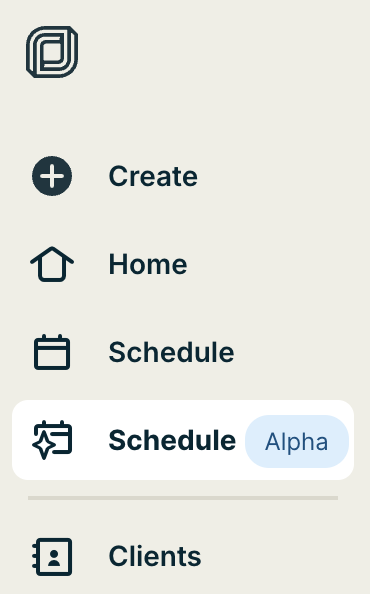Click the white plus sign inside the Create circle
This screenshot has height=594, width=370.
(52, 176)
